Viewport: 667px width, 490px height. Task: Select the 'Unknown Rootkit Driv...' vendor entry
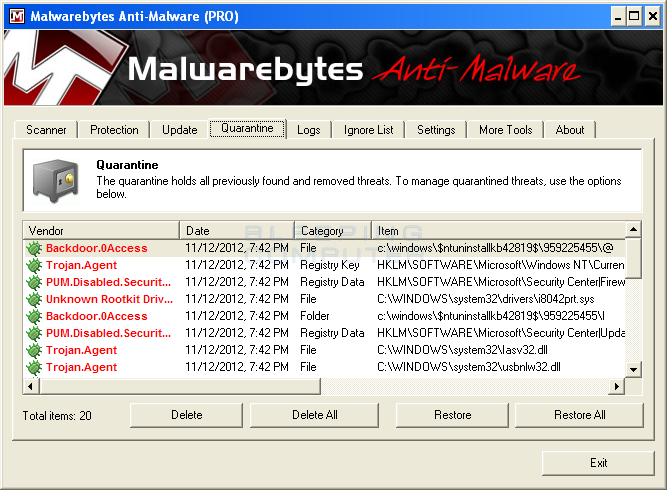[x=109, y=299]
